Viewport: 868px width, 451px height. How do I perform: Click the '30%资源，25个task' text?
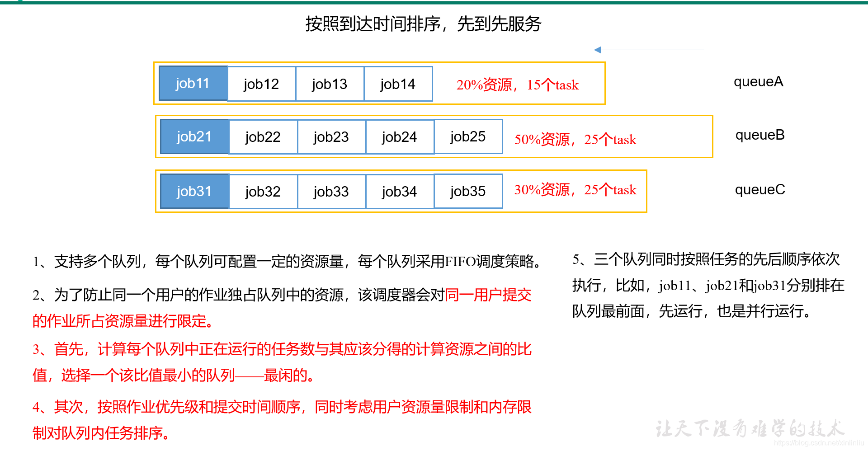click(x=576, y=190)
